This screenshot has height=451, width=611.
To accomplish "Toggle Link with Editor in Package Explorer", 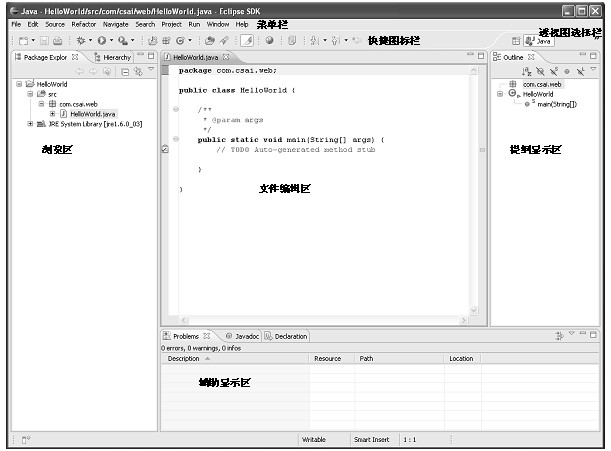I will click(138, 72).
